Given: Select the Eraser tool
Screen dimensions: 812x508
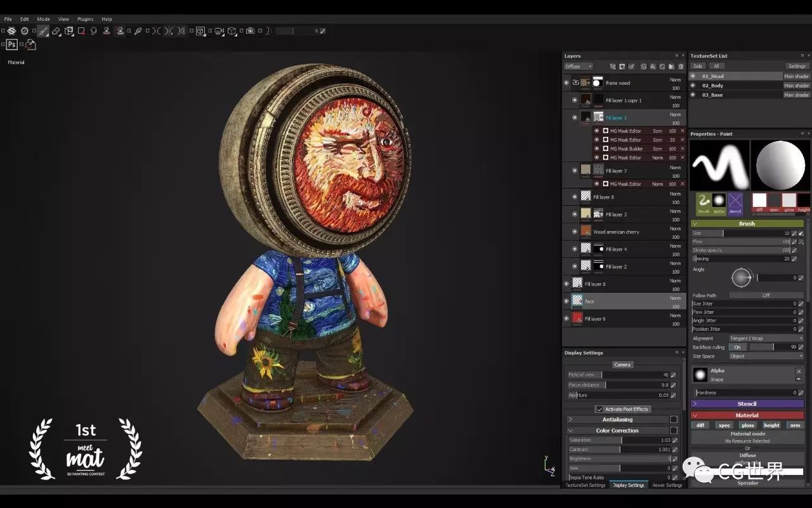Looking at the screenshot, I should [56, 30].
